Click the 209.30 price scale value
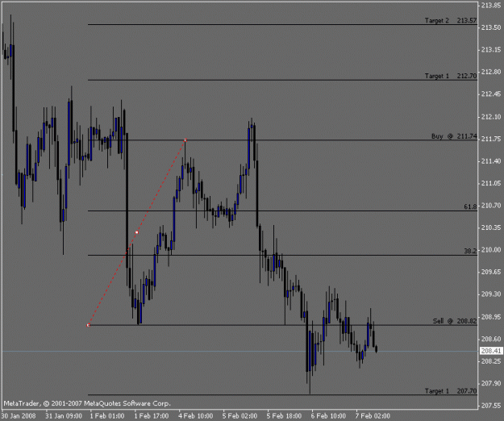Screen dimensions: 504x421 [x=491, y=294]
